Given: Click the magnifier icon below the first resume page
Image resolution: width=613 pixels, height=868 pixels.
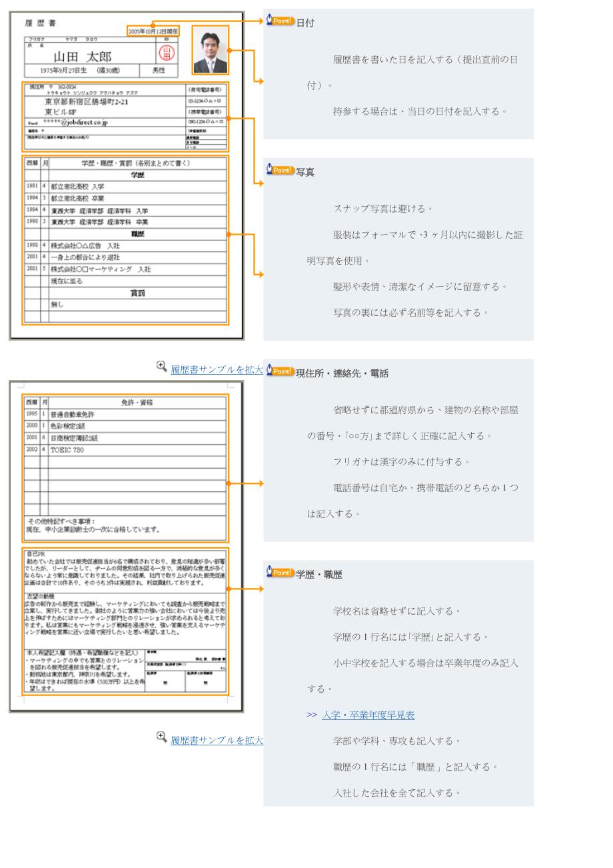Looking at the screenshot, I should [x=162, y=365].
